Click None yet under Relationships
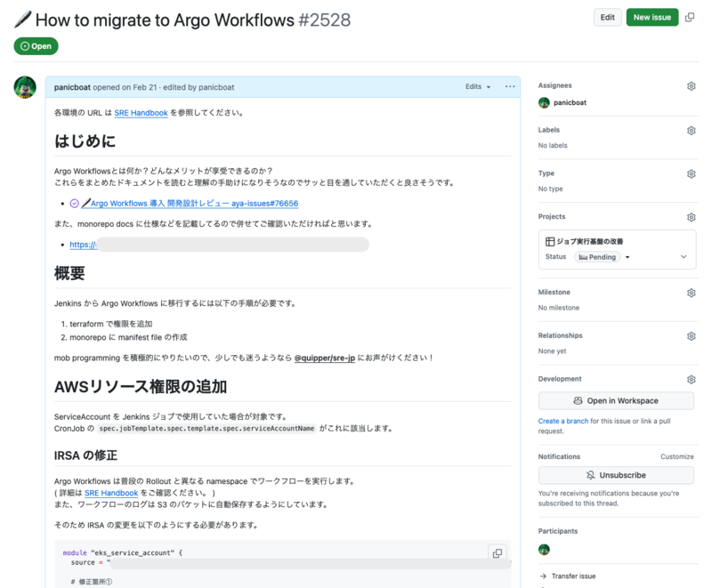Screen dimensions: 712x588 click(x=552, y=351)
